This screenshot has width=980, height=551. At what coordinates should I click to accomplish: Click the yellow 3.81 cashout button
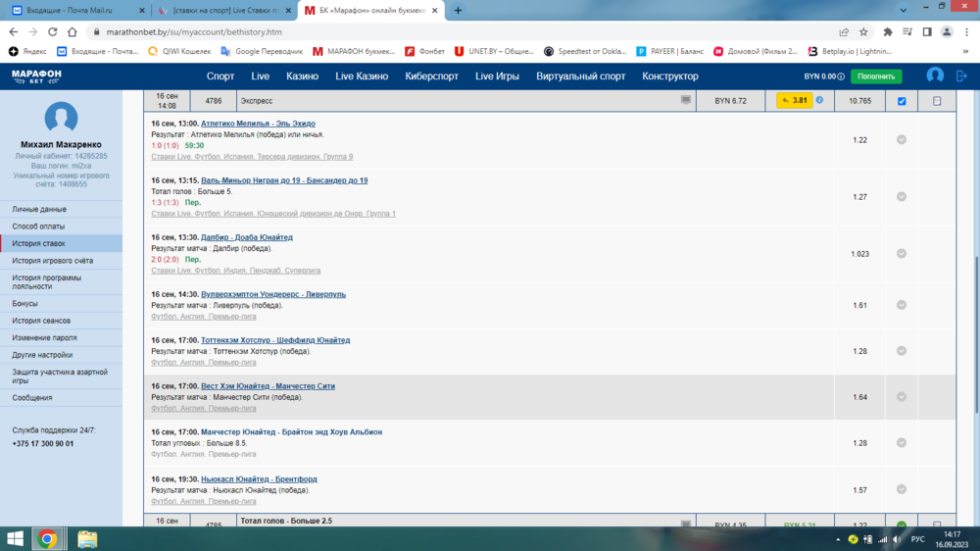794,100
